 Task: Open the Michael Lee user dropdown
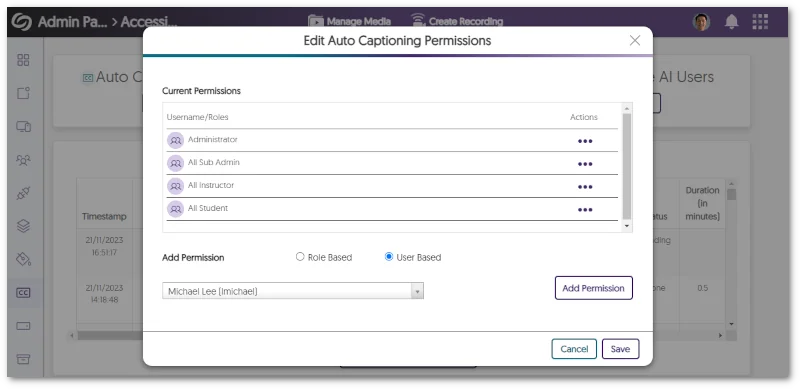click(x=293, y=291)
